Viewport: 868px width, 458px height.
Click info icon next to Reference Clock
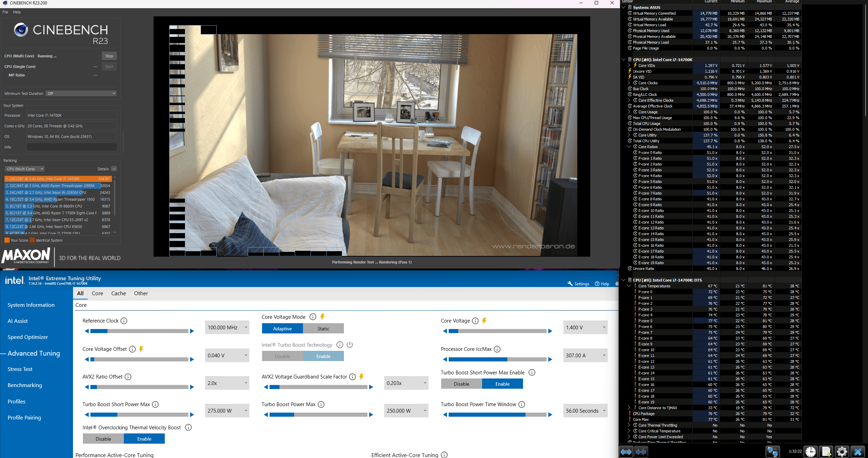pyautogui.click(x=124, y=321)
